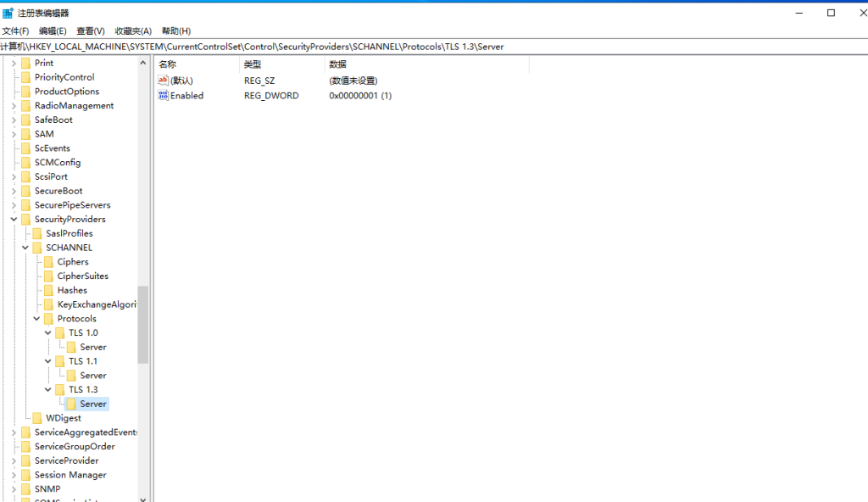868x502 pixels.
Task: Click the Hashes folder icon
Action: [x=48, y=290]
